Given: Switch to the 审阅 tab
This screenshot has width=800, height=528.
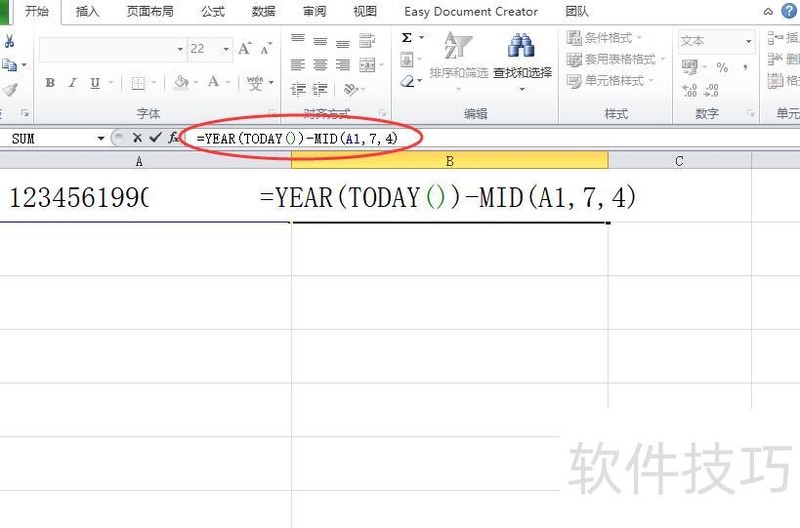Looking at the screenshot, I should click(314, 11).
